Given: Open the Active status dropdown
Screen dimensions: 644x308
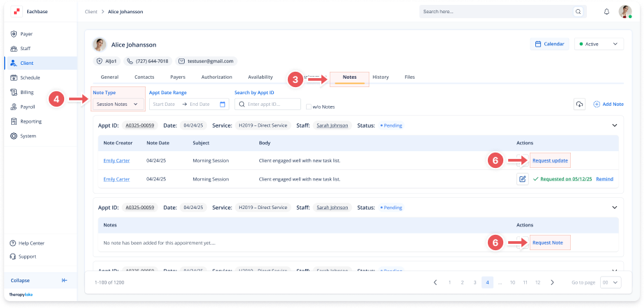Looking at the screenshot, I should click(597, 44).
